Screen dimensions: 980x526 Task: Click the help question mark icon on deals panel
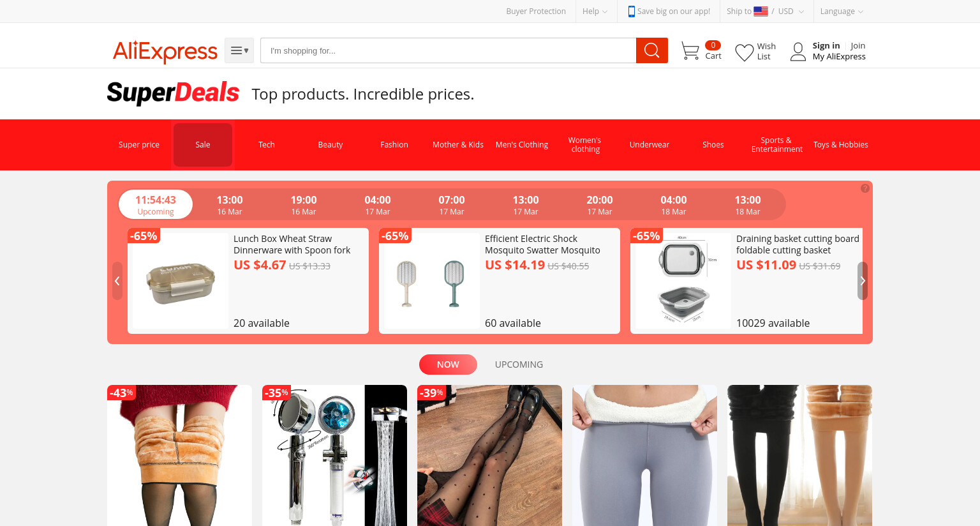(x=865, y=188)
